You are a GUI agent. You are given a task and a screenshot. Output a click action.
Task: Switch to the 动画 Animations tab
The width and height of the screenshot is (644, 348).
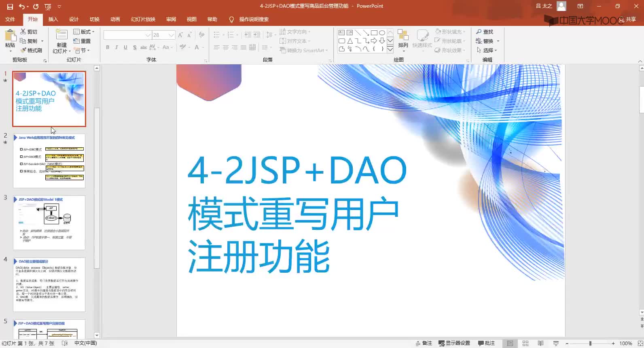click(115, 19)
